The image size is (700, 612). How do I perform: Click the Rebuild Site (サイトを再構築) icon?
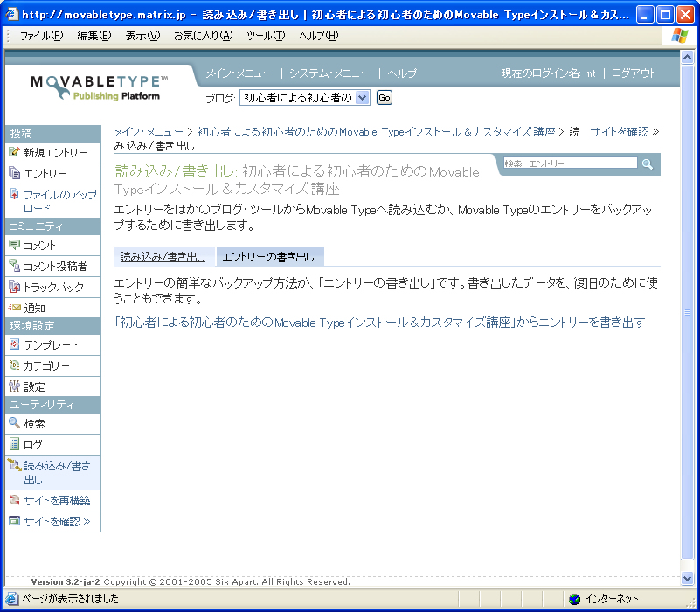[14, 500]
